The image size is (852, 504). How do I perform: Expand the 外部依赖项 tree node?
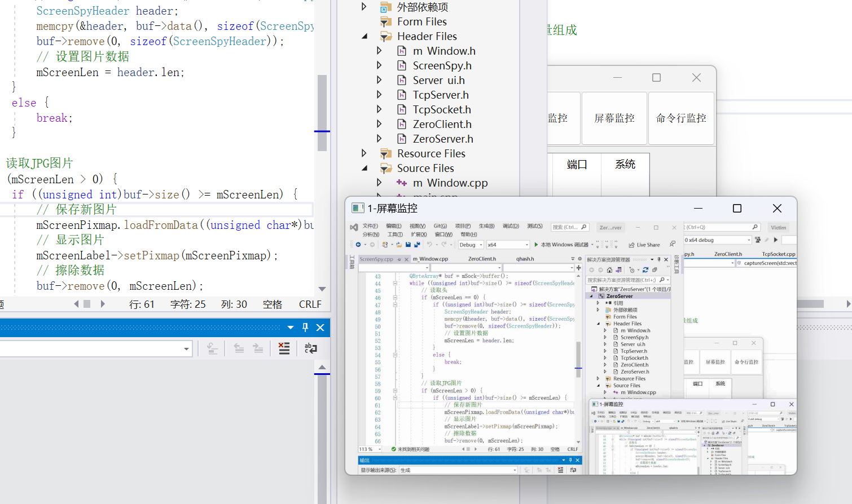pyautogui.click(x=364, y=7)
